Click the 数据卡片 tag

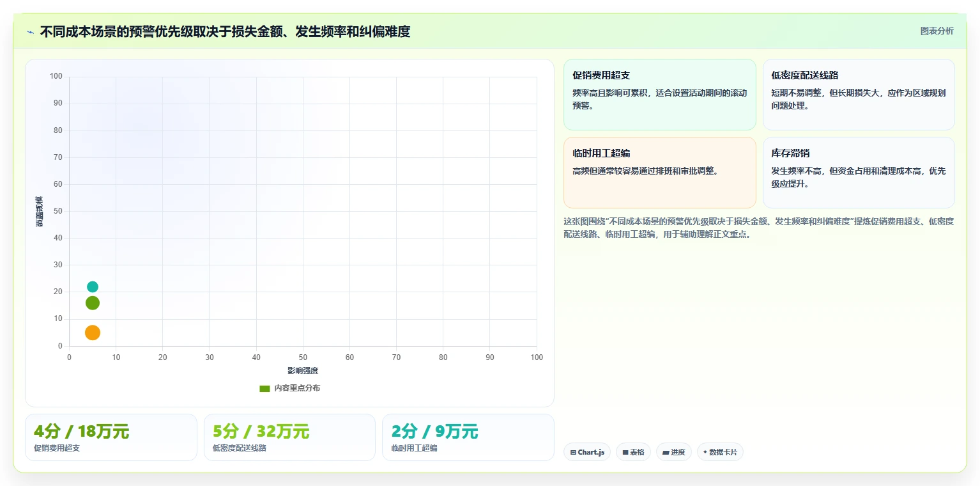pyautogui.click(x=720, y=452)
